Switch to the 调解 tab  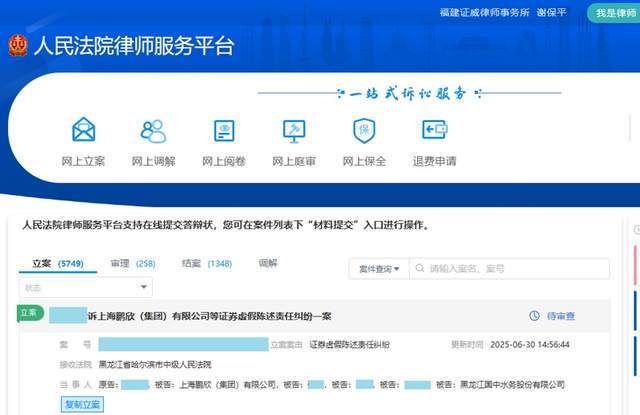click(x=268, y=263)
